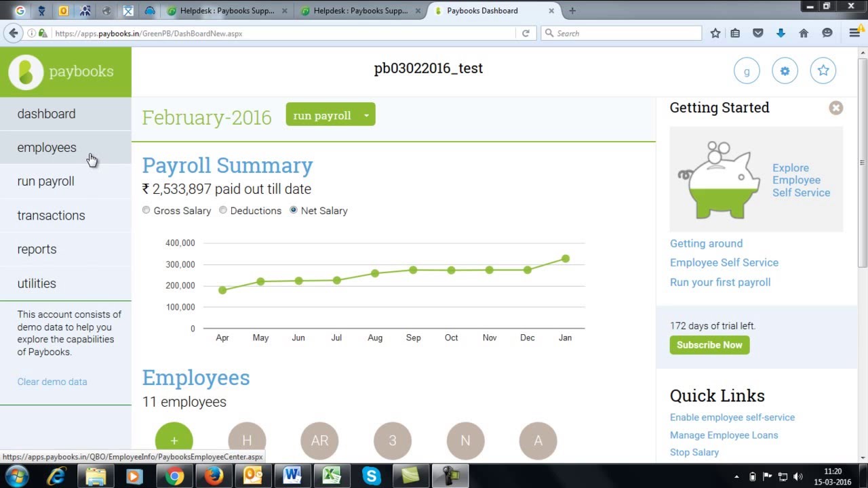Click Manage Employee Loans quick link
The width and height of the screenshot is (868, 488).
[724, 435]
